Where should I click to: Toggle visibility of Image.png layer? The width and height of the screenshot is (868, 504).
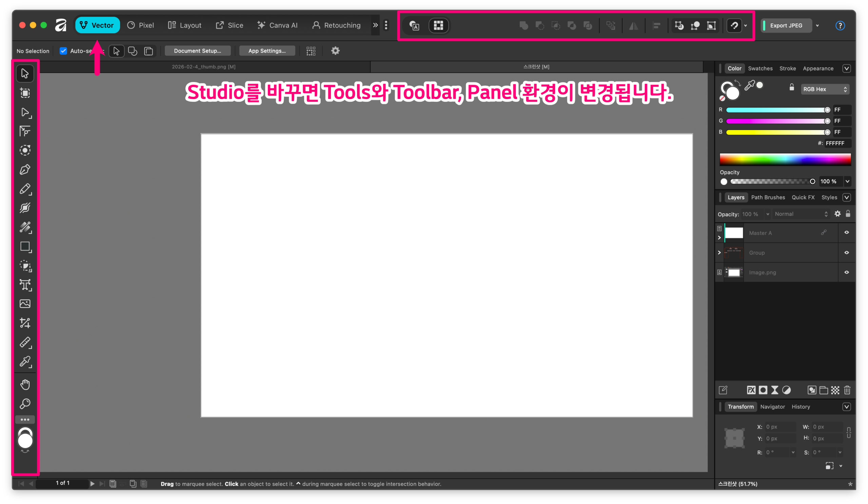click(x=846, y=272)
